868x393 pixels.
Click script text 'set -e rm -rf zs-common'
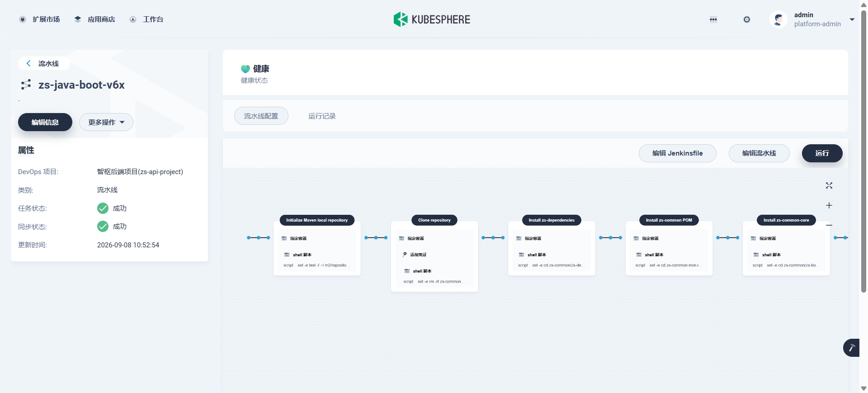coord(441,282)
